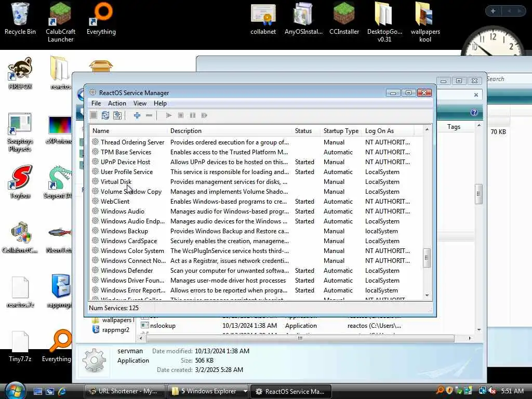Viewport: 532px width, 399px height.
Task: Open the Help menu
Action: pyautogui.click(x=160, y=103)
